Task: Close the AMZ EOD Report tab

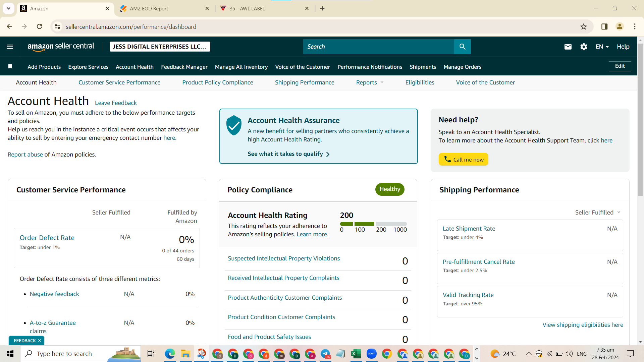Action: click(x=207, y=8)
